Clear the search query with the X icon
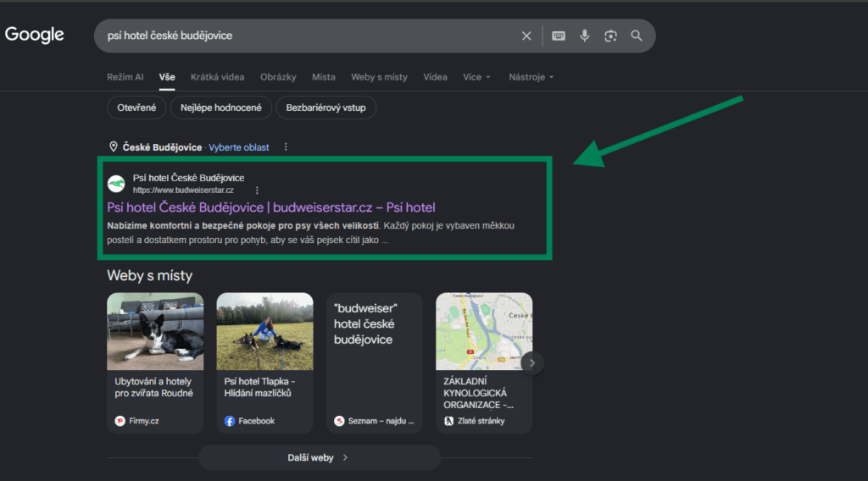 point(526,36)
